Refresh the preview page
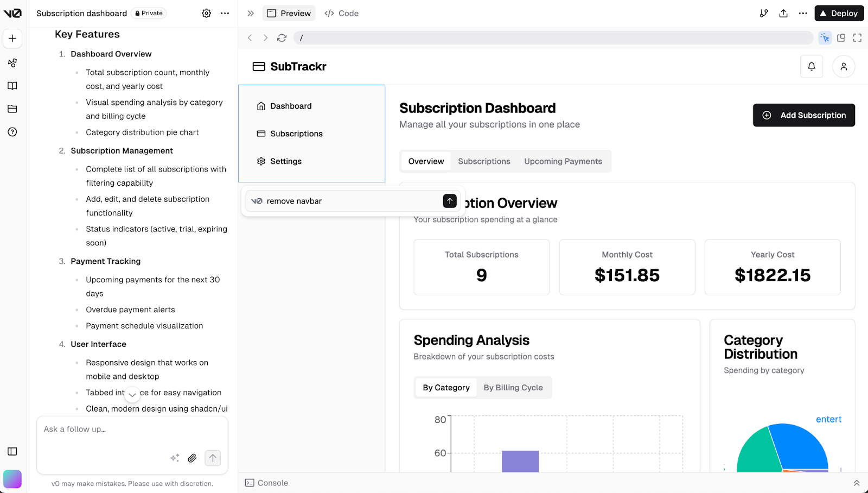Screen dimensions: 868x493 tap(282, 37)
